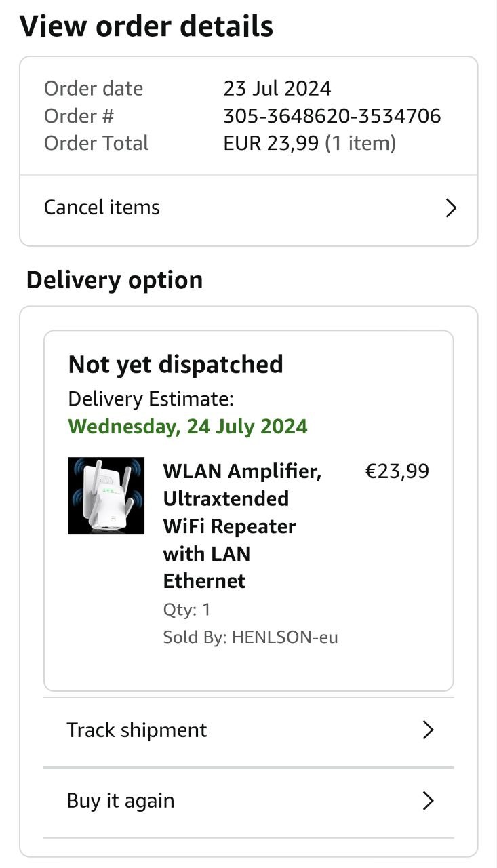Tap the Not yet dispatched status heading
Viewport: 497px width, 868px height.
pyautogui.click(x=176, y=364)
